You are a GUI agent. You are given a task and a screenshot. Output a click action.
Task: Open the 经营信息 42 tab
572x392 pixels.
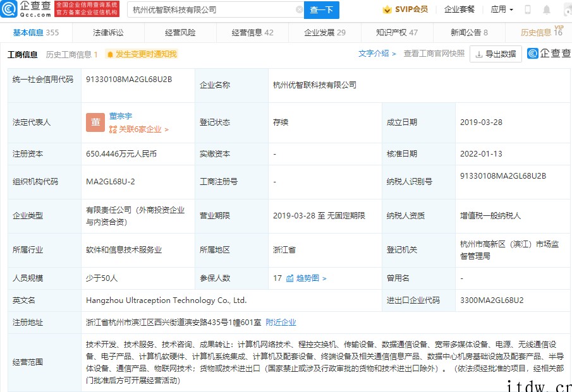[252, 32]
